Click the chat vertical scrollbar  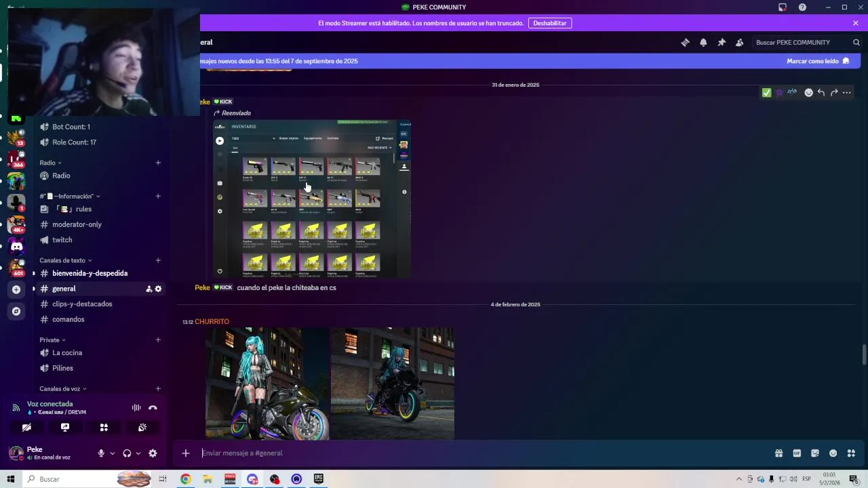pos(863,354)
